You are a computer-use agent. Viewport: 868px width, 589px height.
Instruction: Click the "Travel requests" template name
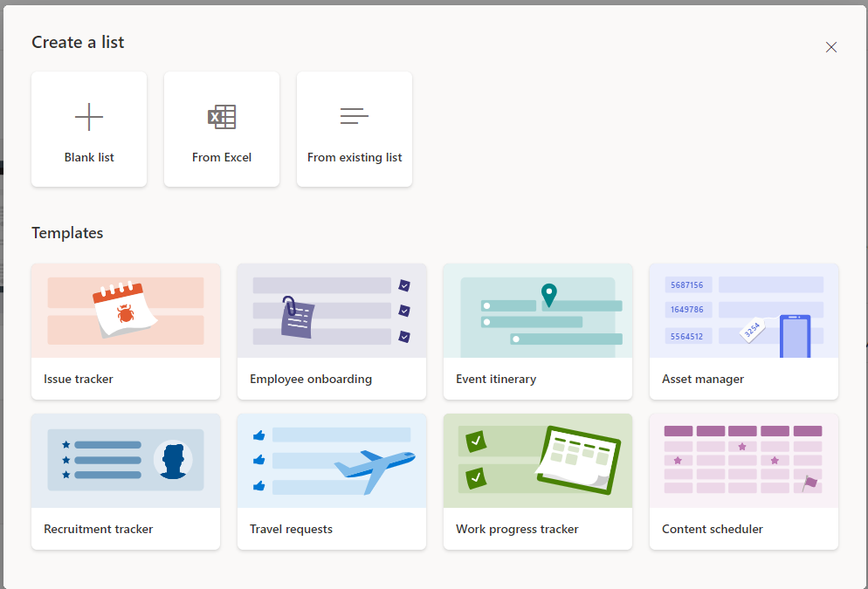(291, 530)
